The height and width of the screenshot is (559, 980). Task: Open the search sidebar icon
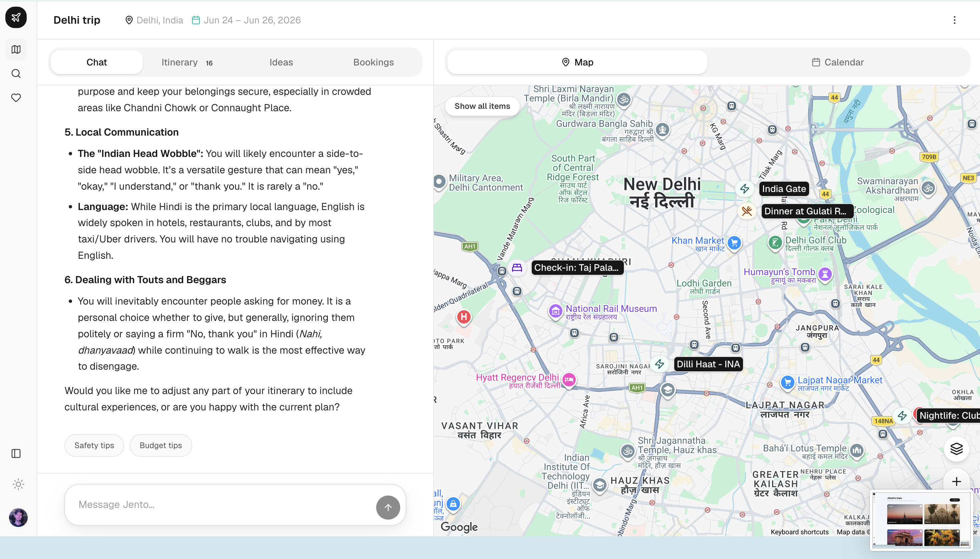tap(16, 74)
